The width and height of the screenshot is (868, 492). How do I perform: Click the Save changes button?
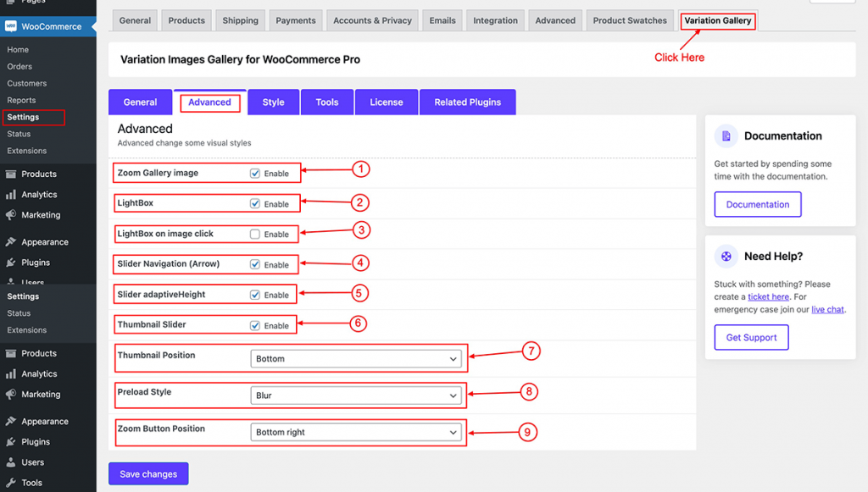click(x=148, y=473)
